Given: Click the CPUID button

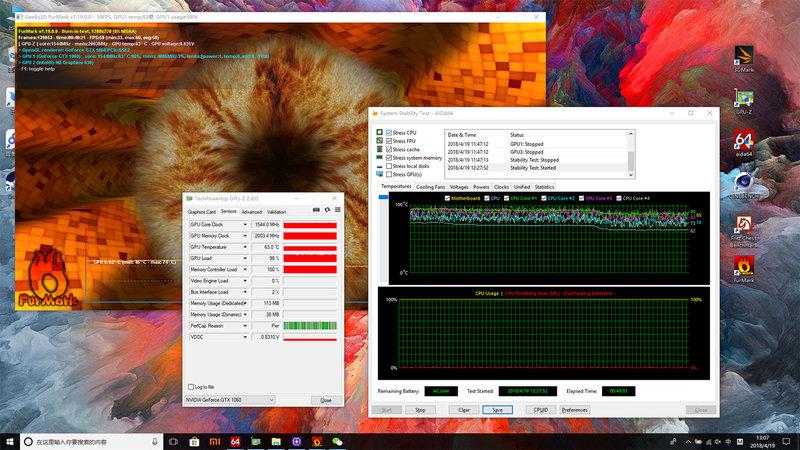Looking at the screenshot, I should point(541,410).
